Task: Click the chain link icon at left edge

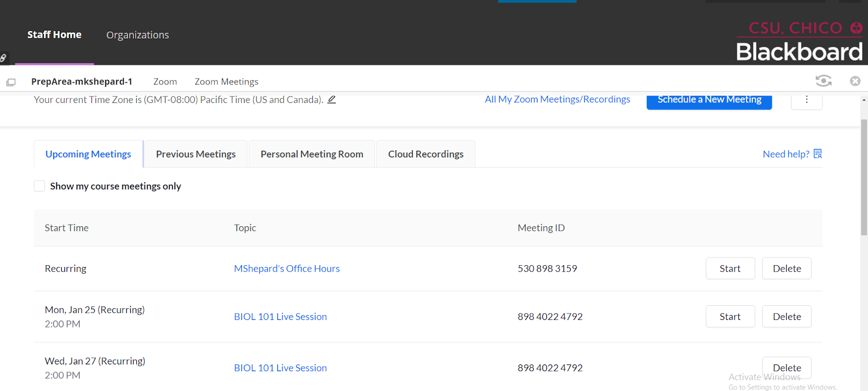Action: (4, 57)
